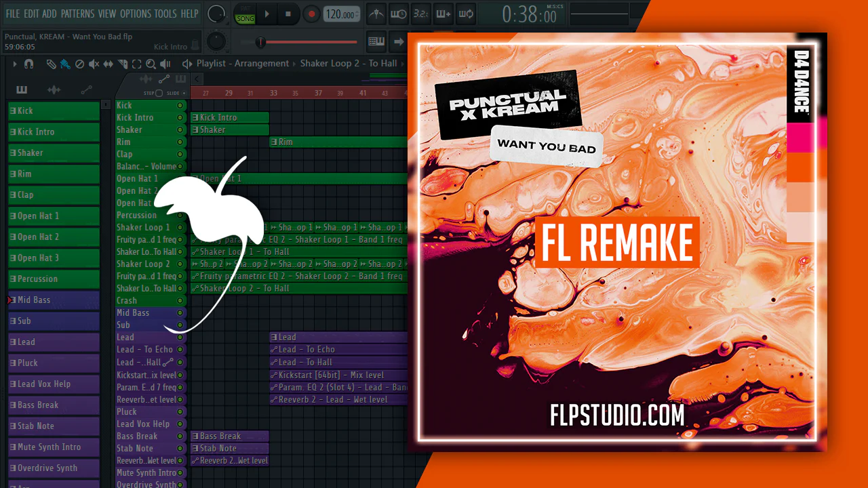This screenshot has width=868, height=488.
Task: Select the Mute Synth Intro pattern in picker
Action: (x=54, y=447)
